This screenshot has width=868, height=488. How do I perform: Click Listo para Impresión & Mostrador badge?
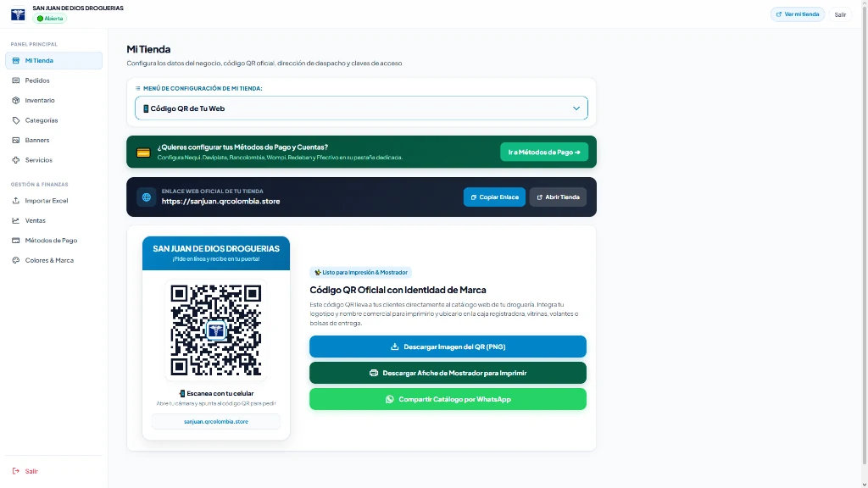pyautogui.click(x=361, y=272)
